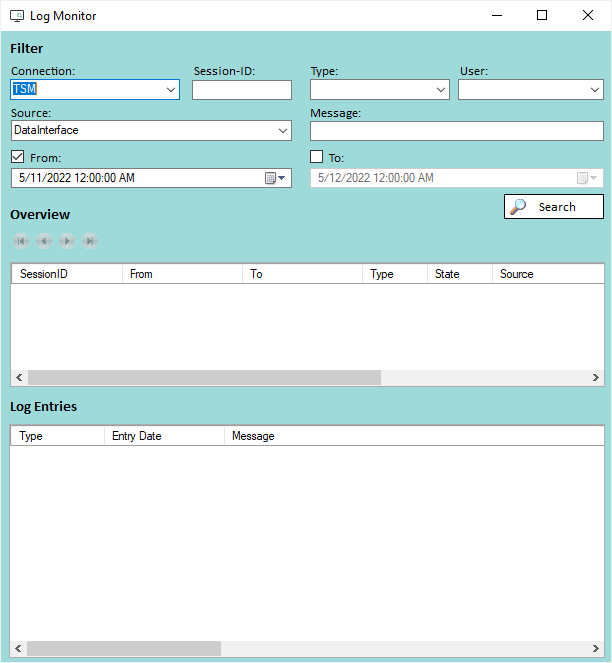The width and height of the screenshot is (612, 663).
Task: Open the From date calendar picker
Action: click(x=275, y=178)
